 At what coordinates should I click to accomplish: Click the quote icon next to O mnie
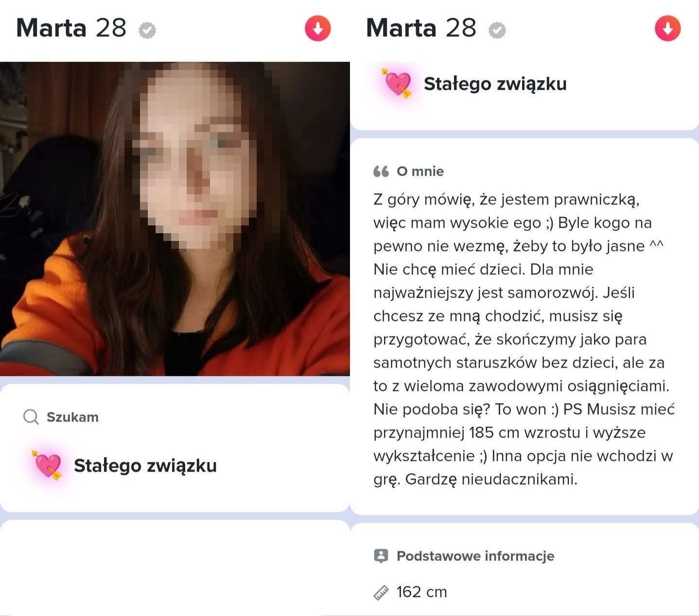click(x=381, y=171)
